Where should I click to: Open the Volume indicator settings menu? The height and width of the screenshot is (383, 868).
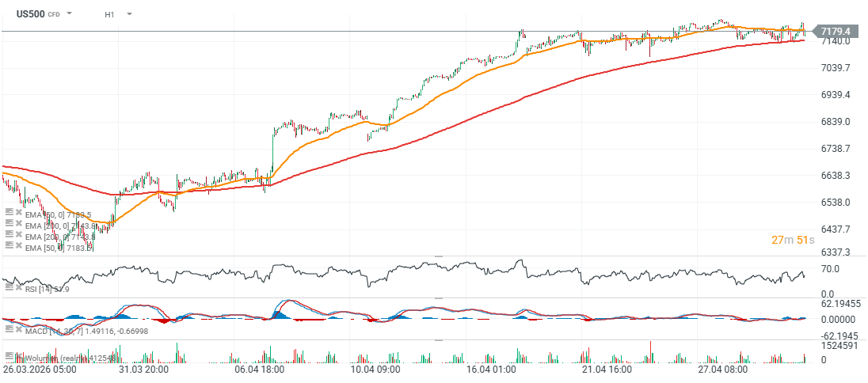[x=9, y=356]
